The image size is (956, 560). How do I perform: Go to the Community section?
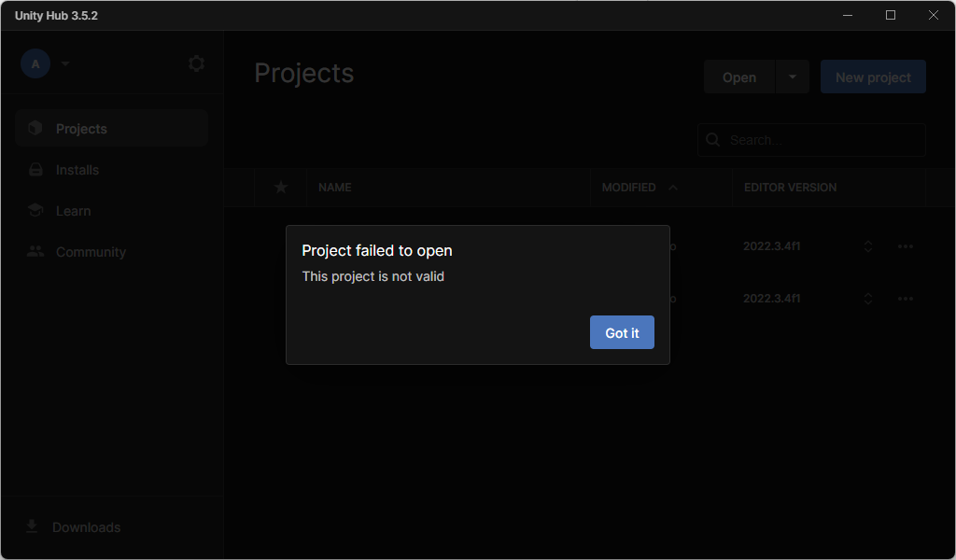91,252
